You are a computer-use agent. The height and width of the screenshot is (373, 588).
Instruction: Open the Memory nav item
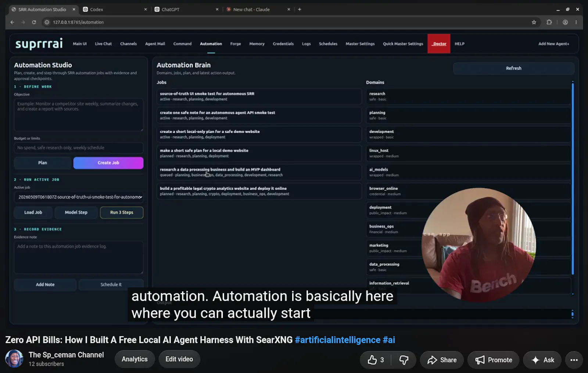(257, 44)
